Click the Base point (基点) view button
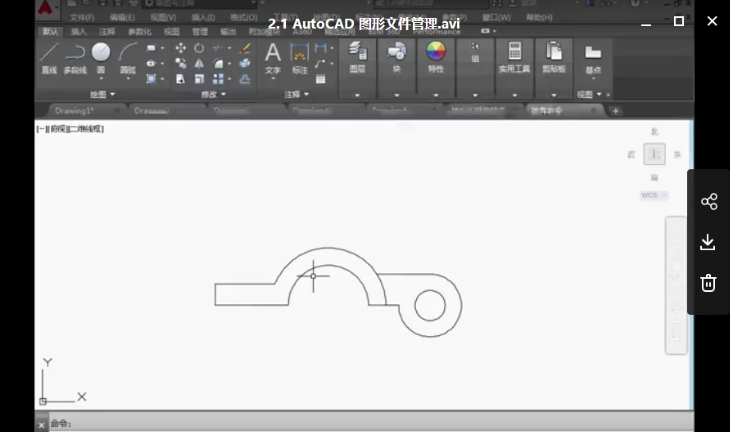 point(593,60)
